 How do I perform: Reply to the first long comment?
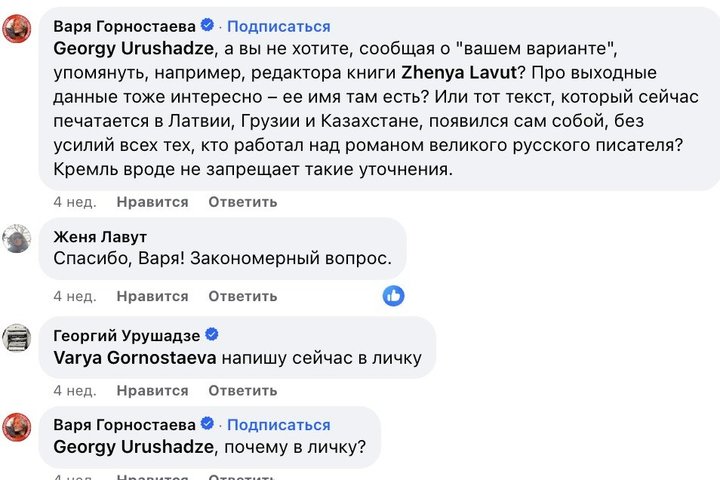click(x=243, y=202)
